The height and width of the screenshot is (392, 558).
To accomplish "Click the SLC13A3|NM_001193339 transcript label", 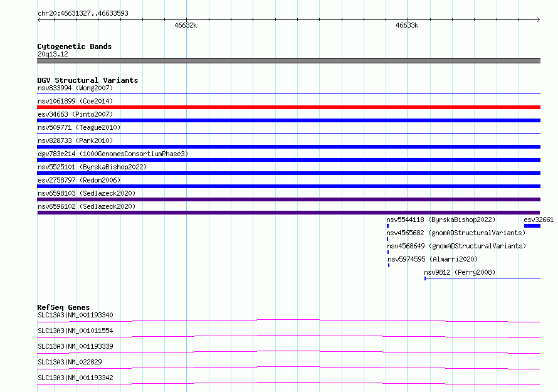I will point(75,346).
